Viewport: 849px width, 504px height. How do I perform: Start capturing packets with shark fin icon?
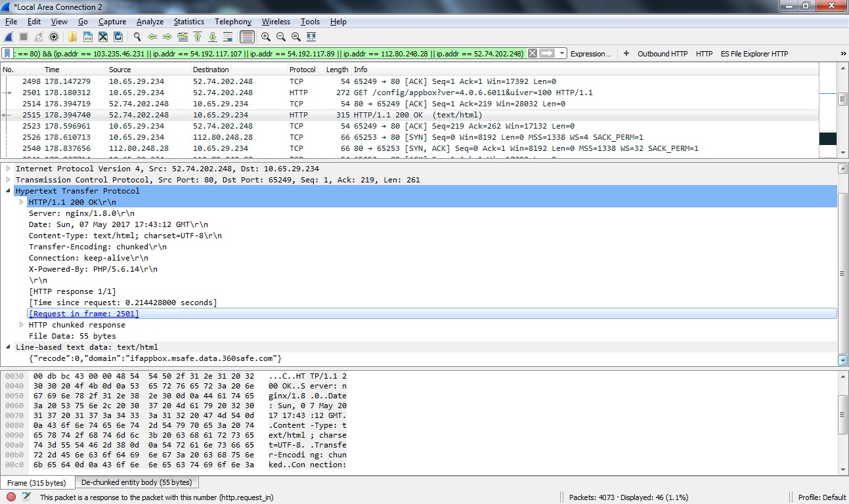coord(9,37)
